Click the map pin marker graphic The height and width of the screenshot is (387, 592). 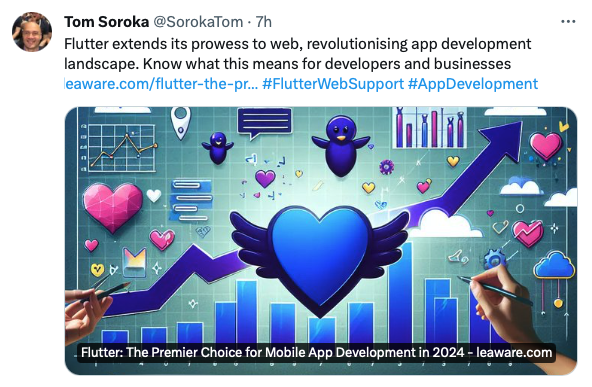pyautogui.click(x=180, y=123)
